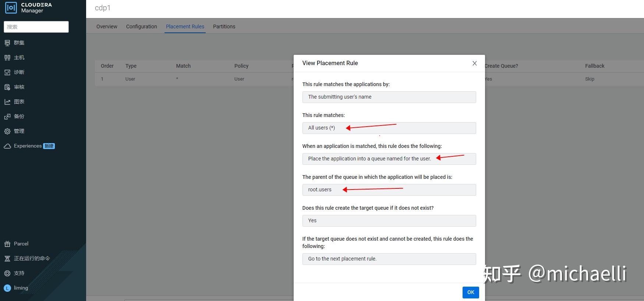Open the 诊断 diagnostics icon
Viewport: 644px width, 301px height.
point(7,72)
